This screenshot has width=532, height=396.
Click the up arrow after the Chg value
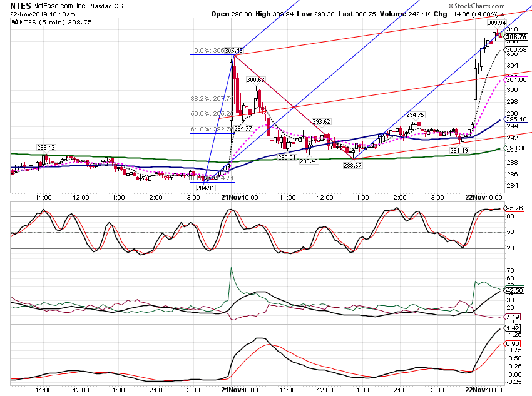502,14
